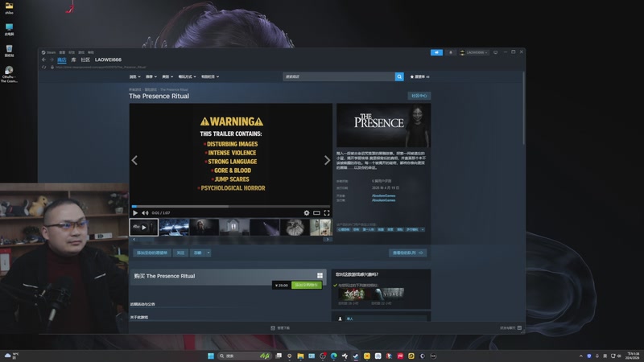
Task: Open the video settings gear
Action: [307, 213]
